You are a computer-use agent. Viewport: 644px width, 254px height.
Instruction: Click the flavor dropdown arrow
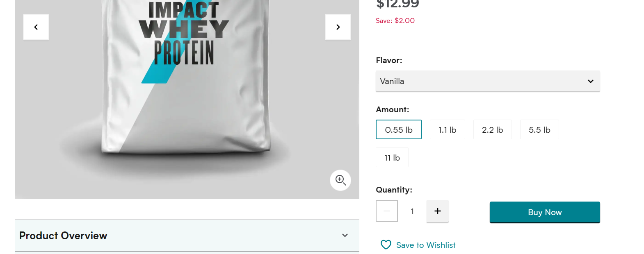591,81
